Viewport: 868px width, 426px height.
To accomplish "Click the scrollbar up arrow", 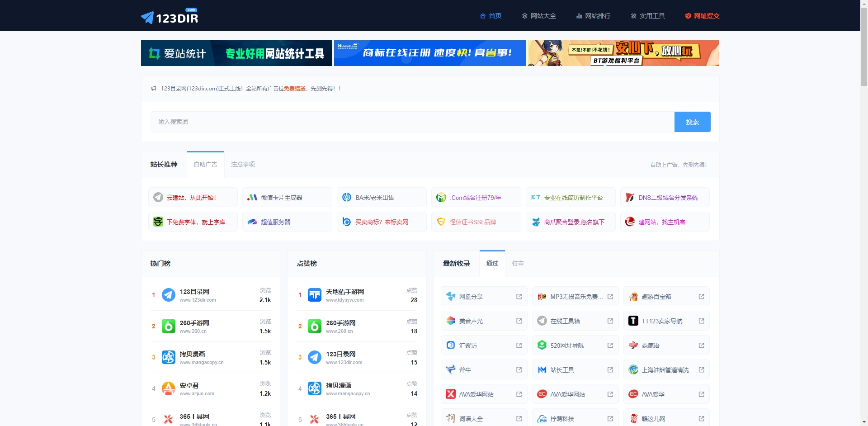I will [x=864, y=3].
